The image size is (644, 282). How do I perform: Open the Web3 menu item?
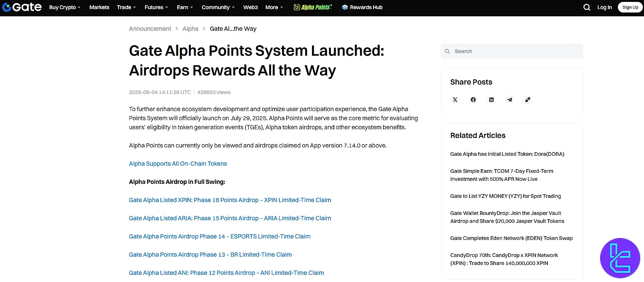coord(250,7)
